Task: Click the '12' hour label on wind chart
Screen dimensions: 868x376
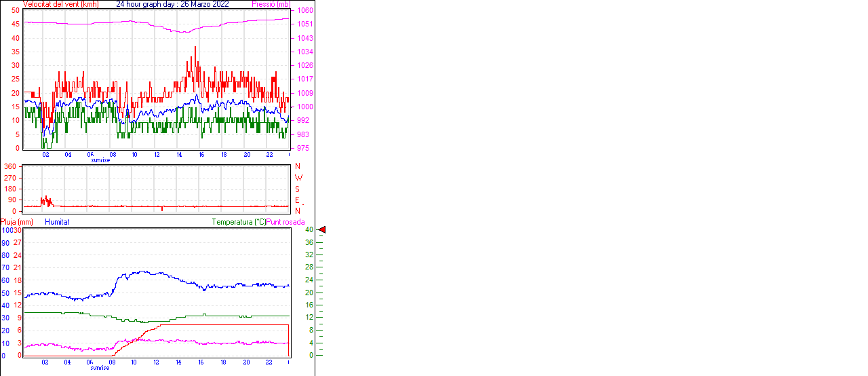Action: tap(157, 155)
